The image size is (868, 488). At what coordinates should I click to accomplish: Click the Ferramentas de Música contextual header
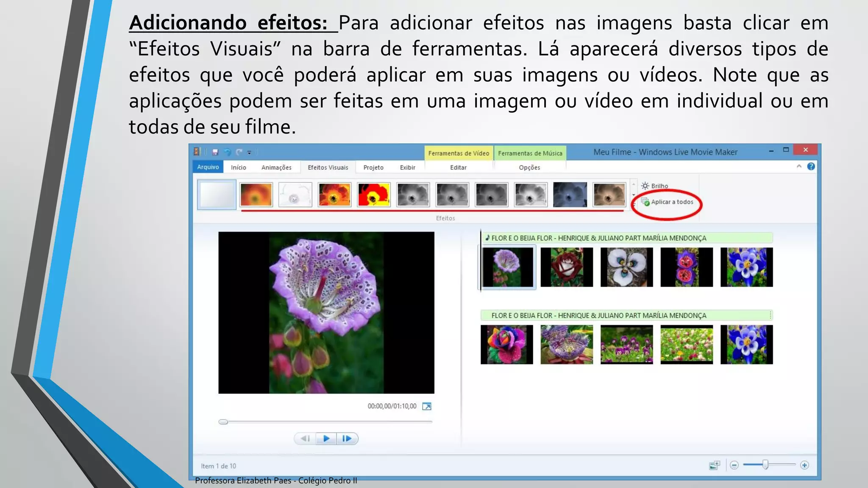530,153
